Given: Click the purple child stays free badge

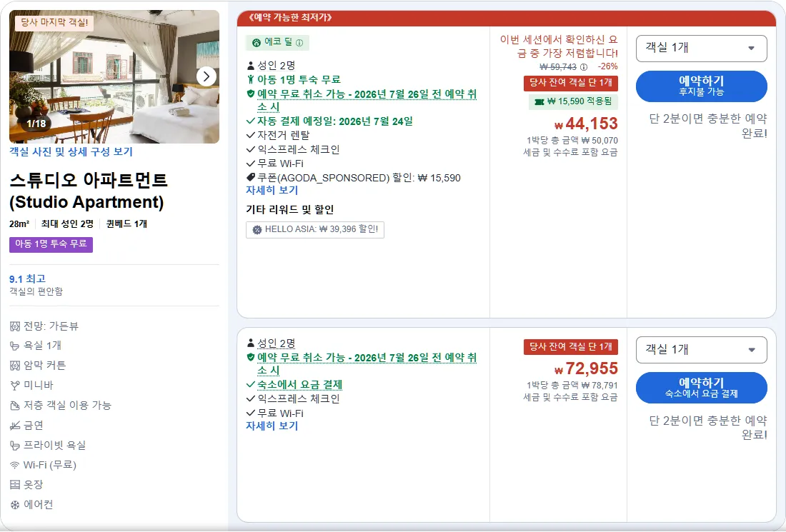Looking at the screenshot, I should pyautogui.click(x=51, y=244).
